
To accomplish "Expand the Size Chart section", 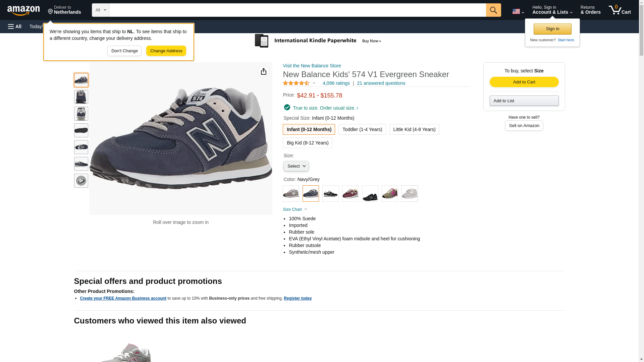I will coord(294,209).
